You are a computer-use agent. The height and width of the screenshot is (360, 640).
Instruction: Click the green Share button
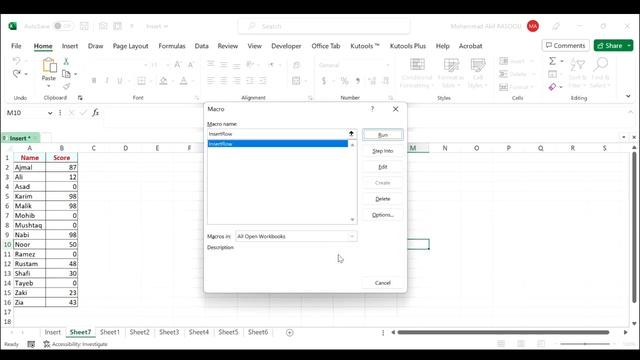[610, 46]
